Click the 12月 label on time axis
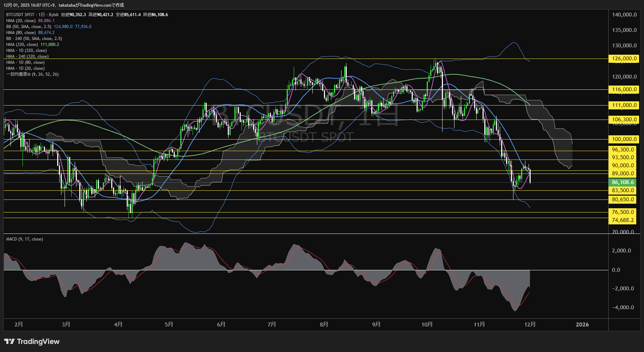The width and height of the screenshot is (644, 352). click(x=530, y=324)
